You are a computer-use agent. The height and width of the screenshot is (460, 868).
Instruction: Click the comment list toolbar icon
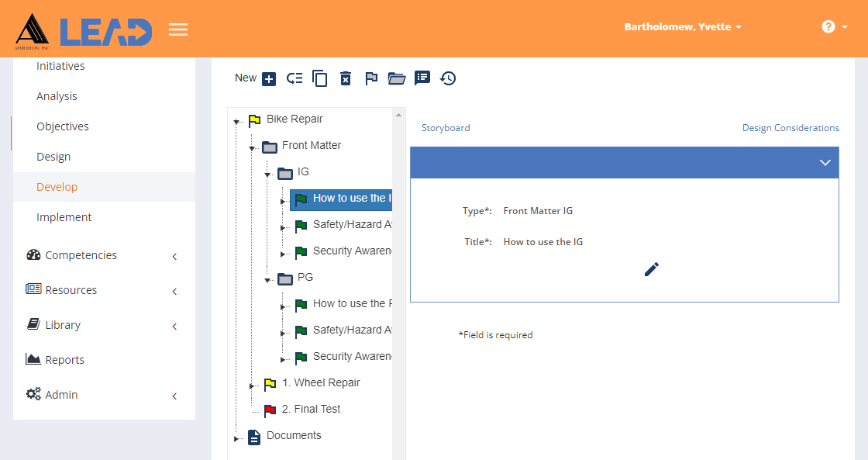click(x=422, y=78)
